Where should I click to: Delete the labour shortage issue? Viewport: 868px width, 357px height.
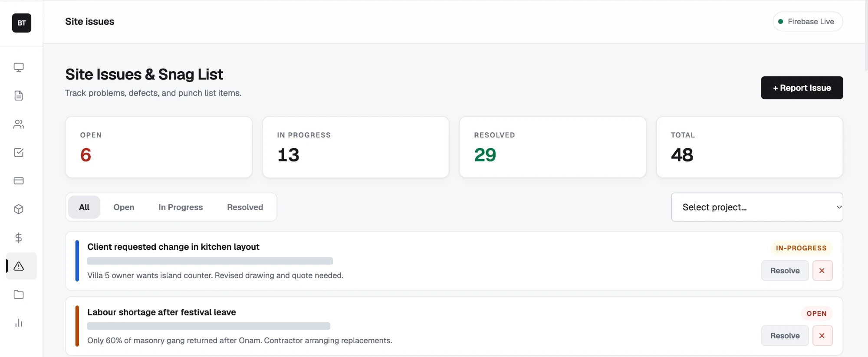point(822,336)
